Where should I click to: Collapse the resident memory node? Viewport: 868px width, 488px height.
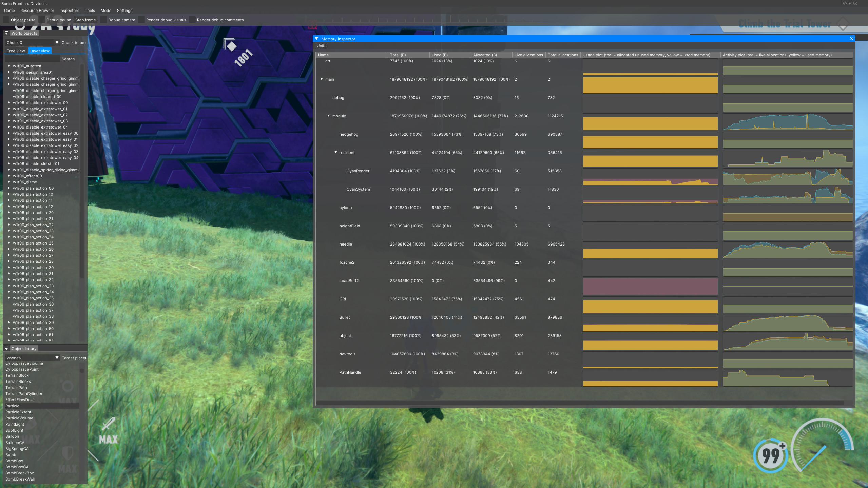336,152
